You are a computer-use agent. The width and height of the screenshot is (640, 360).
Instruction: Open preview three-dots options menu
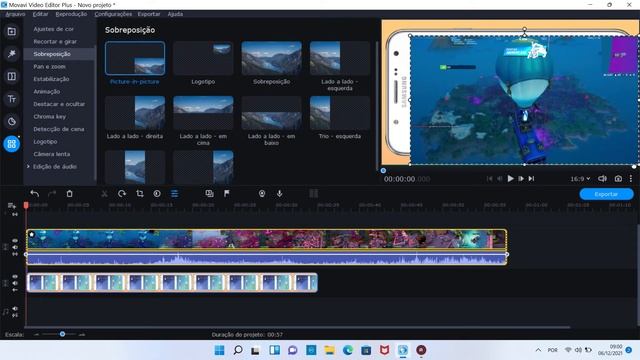pos(631,178)
